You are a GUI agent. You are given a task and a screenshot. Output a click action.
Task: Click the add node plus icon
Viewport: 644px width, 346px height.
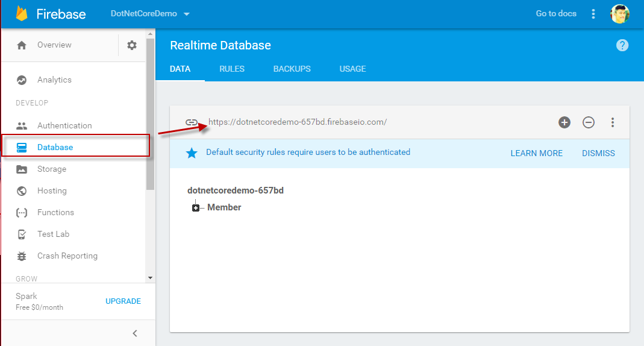564,122
